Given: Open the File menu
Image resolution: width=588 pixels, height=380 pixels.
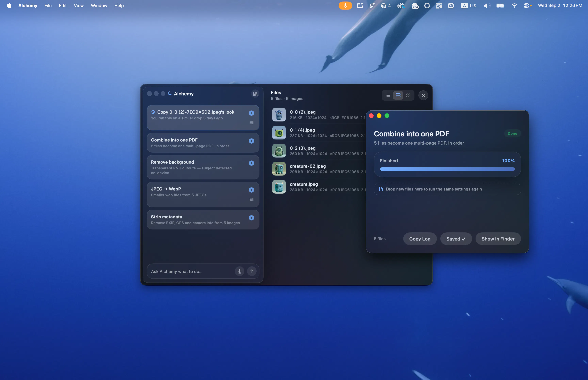Looking at the screenshot, I should point(48,5).
